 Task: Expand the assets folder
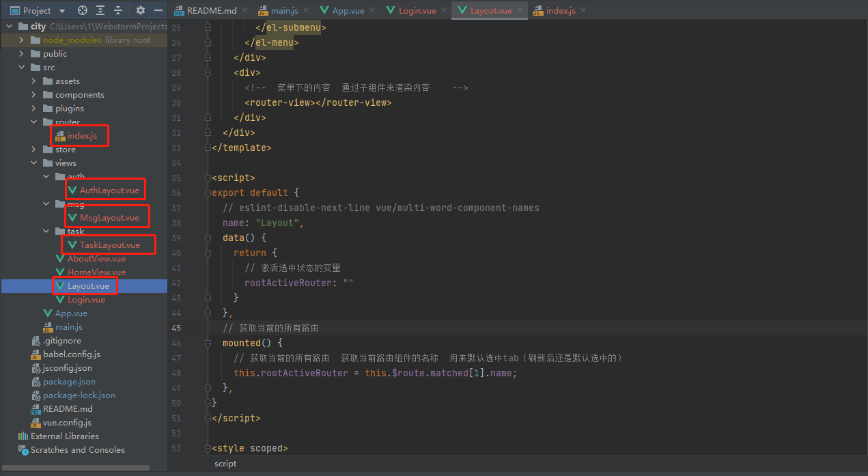(34, 81)
